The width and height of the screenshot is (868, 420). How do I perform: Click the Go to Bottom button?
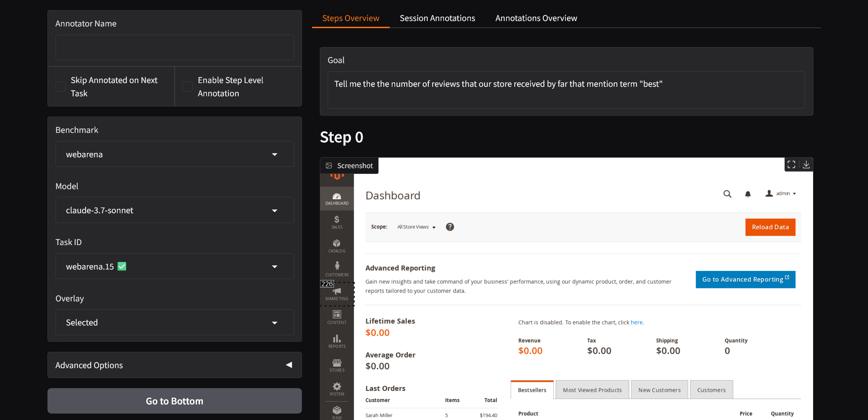[174, 401]
